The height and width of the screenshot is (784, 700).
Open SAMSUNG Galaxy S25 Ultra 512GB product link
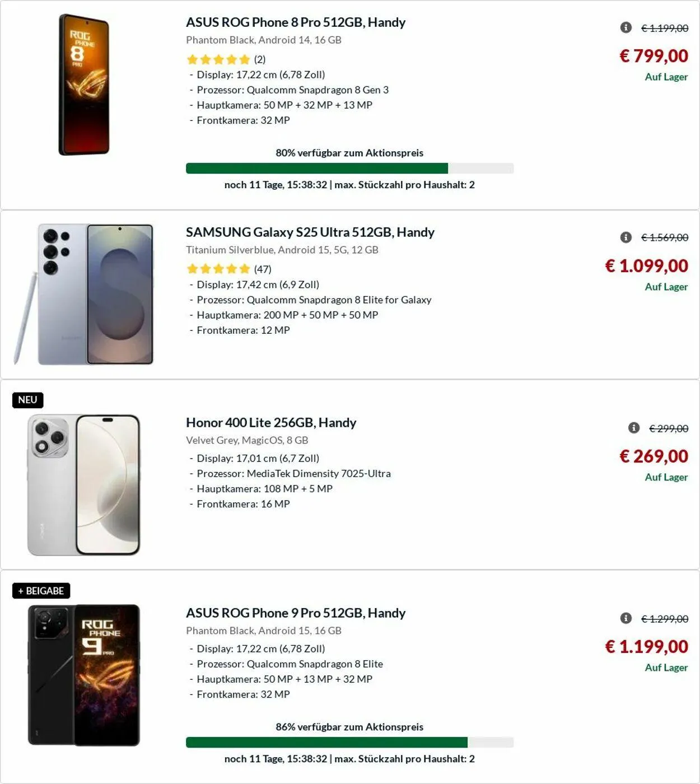(310, 232)
